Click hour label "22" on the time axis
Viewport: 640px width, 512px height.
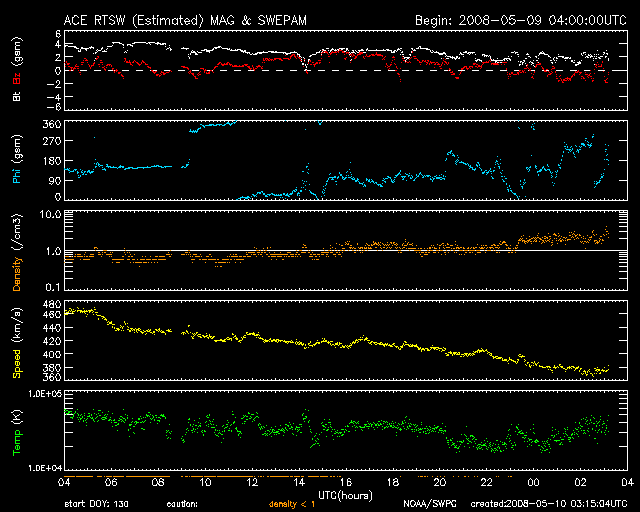[x=487, y=483]
